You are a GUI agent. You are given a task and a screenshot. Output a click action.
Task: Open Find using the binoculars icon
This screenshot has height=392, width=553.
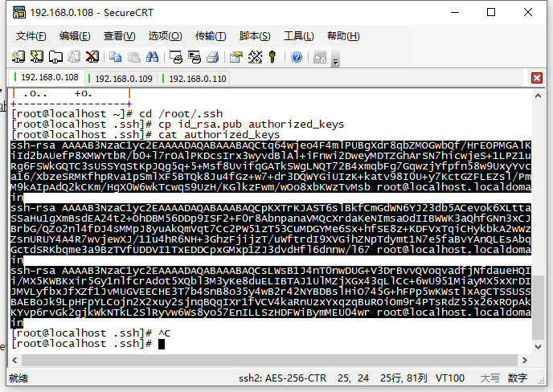point(153,57)
